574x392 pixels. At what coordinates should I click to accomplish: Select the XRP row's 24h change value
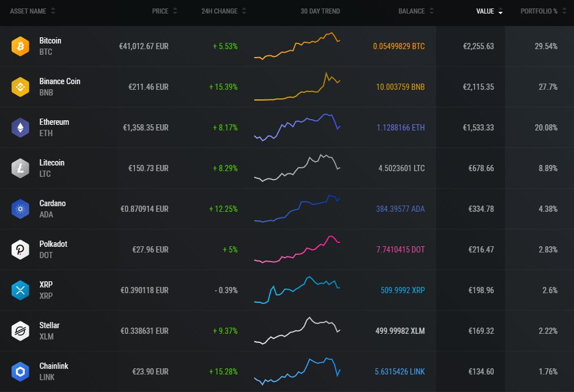pyautogui.click(x=226, y=290)
